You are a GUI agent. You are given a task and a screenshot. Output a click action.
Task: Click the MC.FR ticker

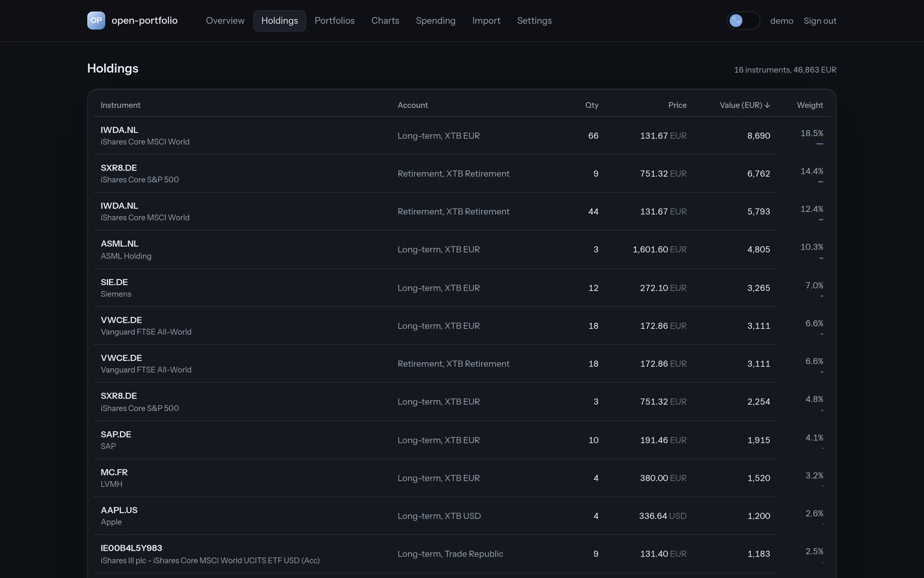(114, 472)
